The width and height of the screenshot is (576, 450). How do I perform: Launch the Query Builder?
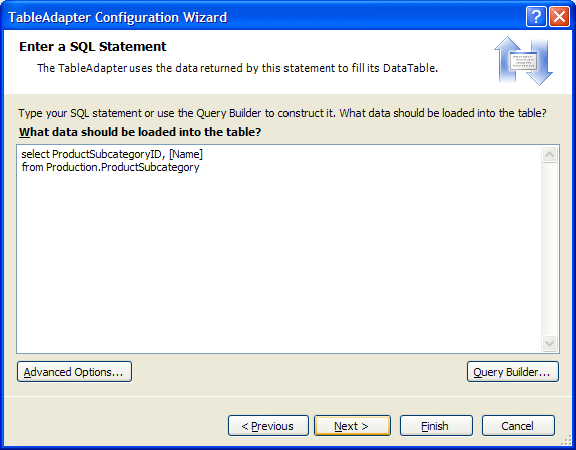[513, 372]
